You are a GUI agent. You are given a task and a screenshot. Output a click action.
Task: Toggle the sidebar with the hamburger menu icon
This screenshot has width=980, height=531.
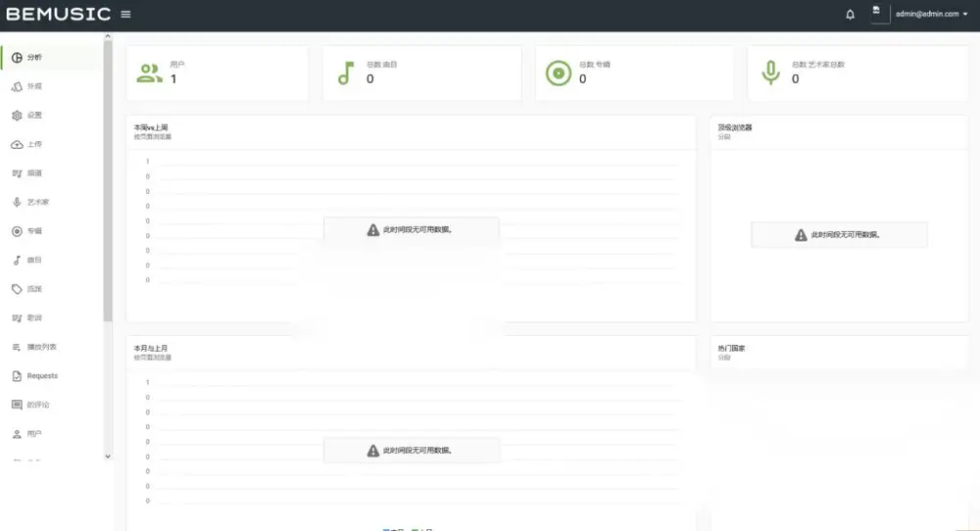pyautogui.click(x=125, y=15)
